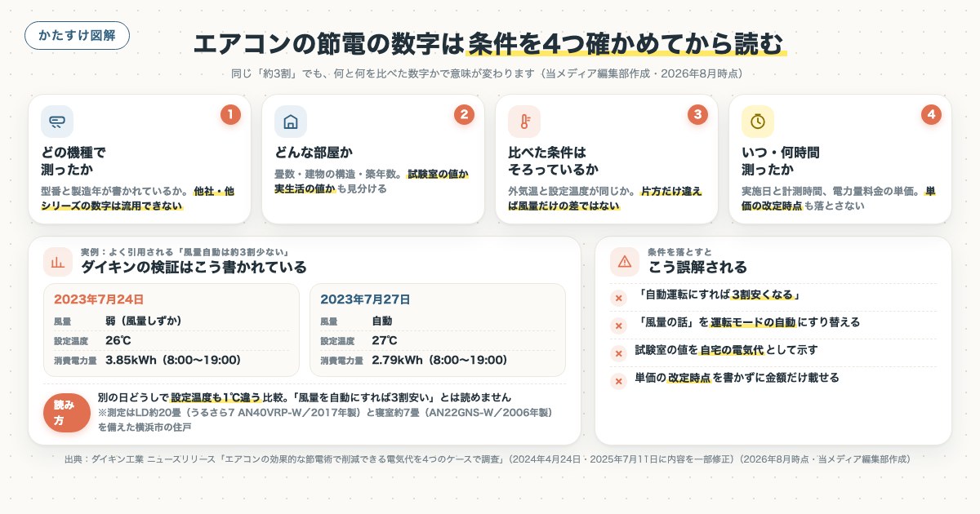The image size is (980, 514).
Task: Click the x mark beside 風量の話 row
Action: [x=618, y=326]
